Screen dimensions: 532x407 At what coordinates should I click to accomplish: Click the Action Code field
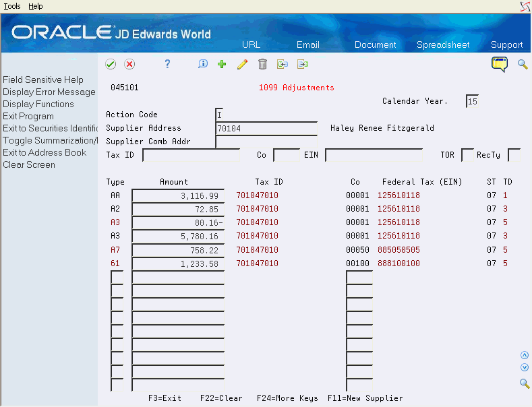tap(220, 115)
